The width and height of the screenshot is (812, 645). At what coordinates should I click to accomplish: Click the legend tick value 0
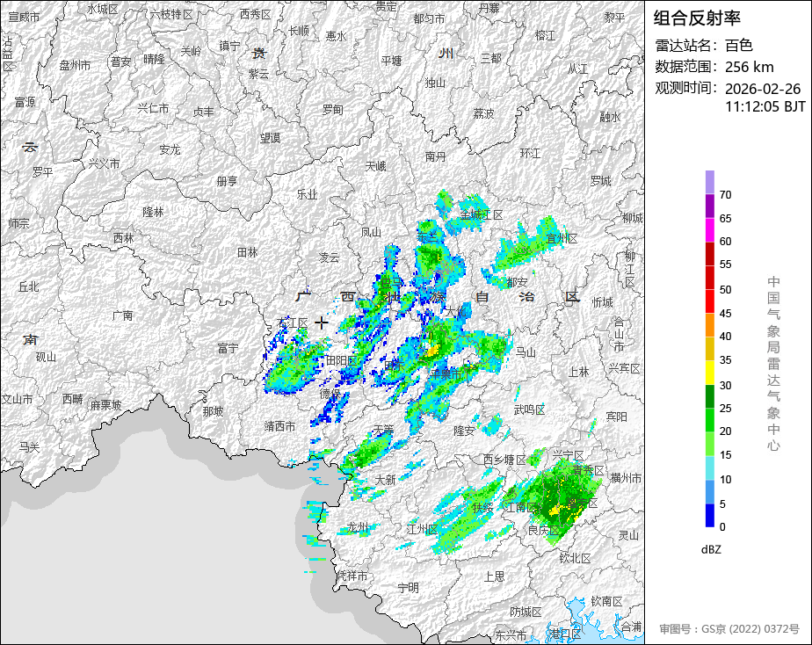(x=722, y=527)
